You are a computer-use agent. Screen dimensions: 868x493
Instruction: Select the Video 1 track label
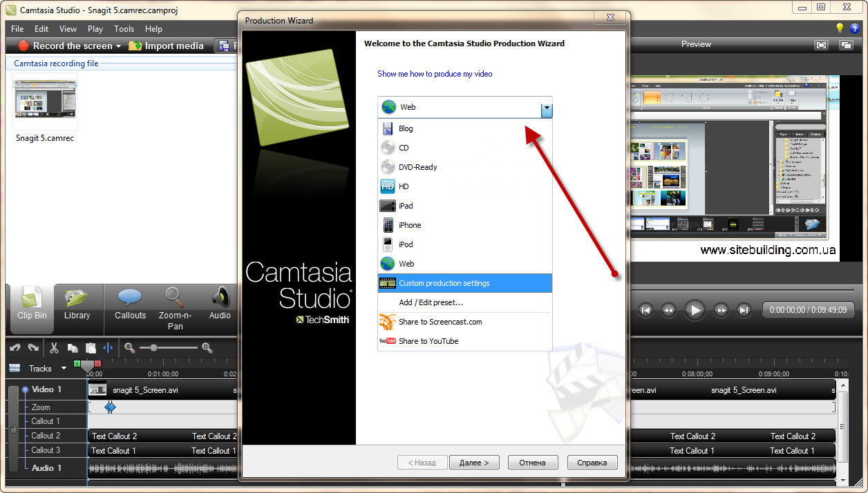46,389
